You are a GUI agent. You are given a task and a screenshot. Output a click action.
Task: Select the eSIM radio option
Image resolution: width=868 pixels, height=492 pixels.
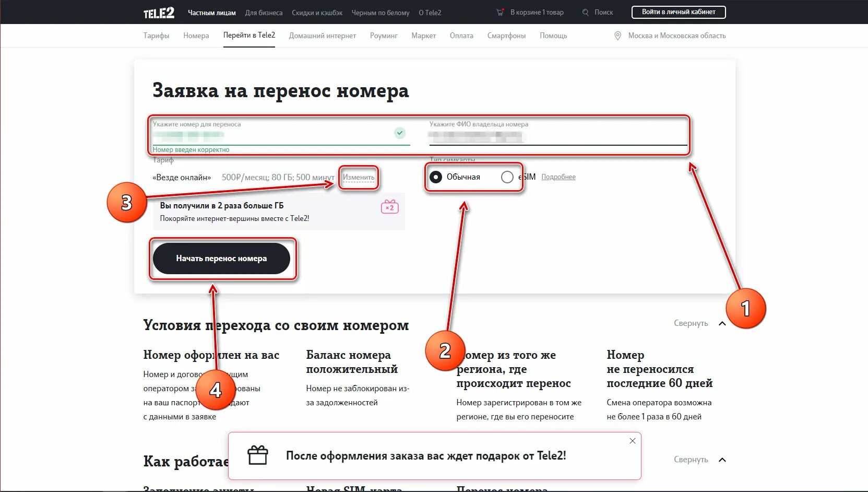(507, 177)
